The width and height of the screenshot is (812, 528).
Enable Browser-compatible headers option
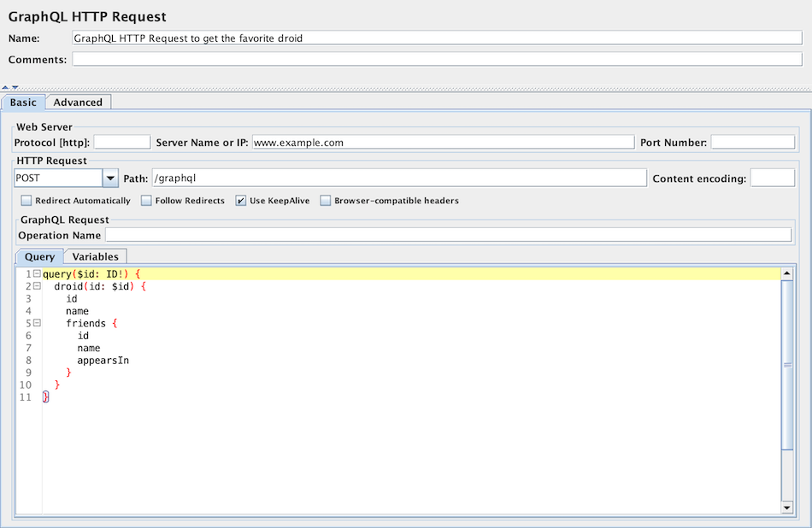(326, 201)
